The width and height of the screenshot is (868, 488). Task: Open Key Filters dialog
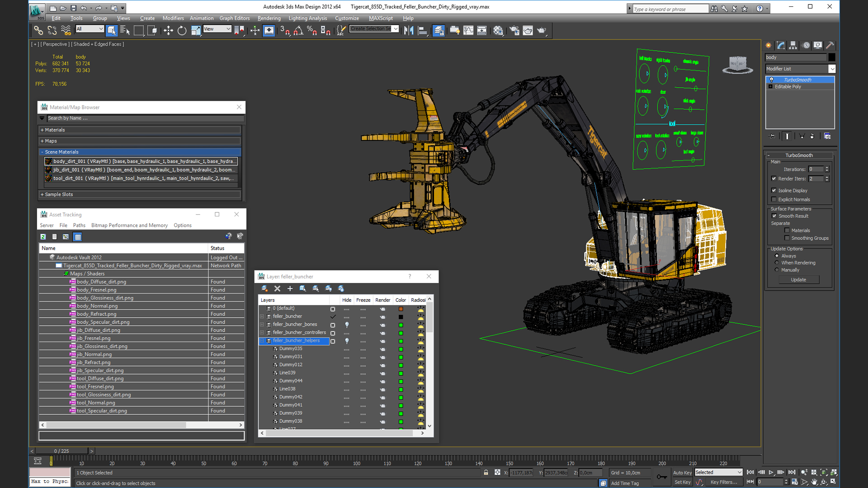click(724, 482)
